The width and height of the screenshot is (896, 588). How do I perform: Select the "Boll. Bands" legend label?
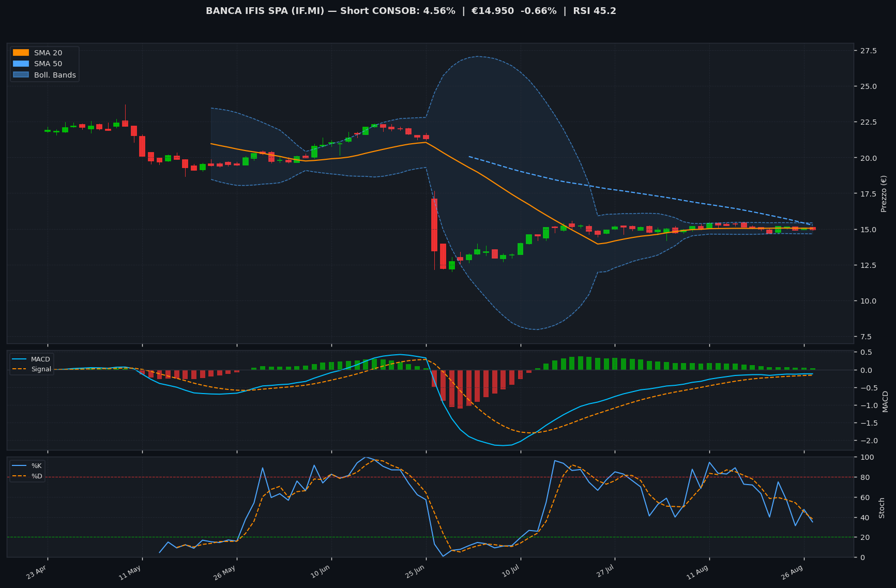tap(55, 75)
